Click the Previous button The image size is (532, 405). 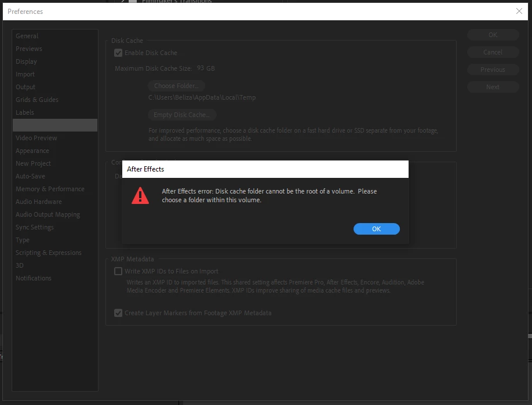coord(493,70)
